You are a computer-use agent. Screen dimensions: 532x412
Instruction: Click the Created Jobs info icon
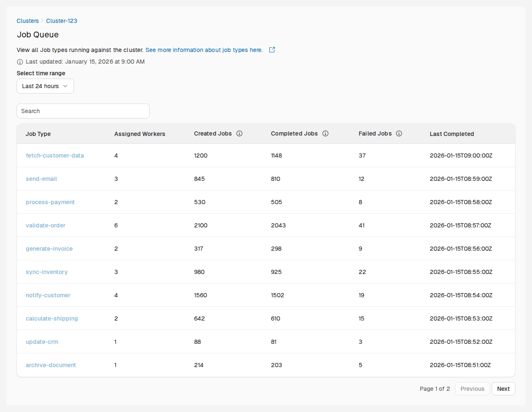[239, 133]
